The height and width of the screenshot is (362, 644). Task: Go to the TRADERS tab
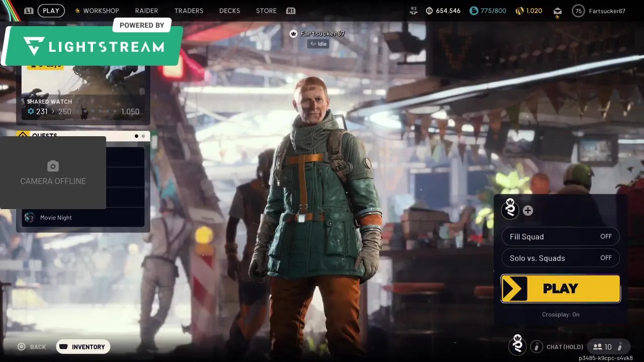pos(189,11)
